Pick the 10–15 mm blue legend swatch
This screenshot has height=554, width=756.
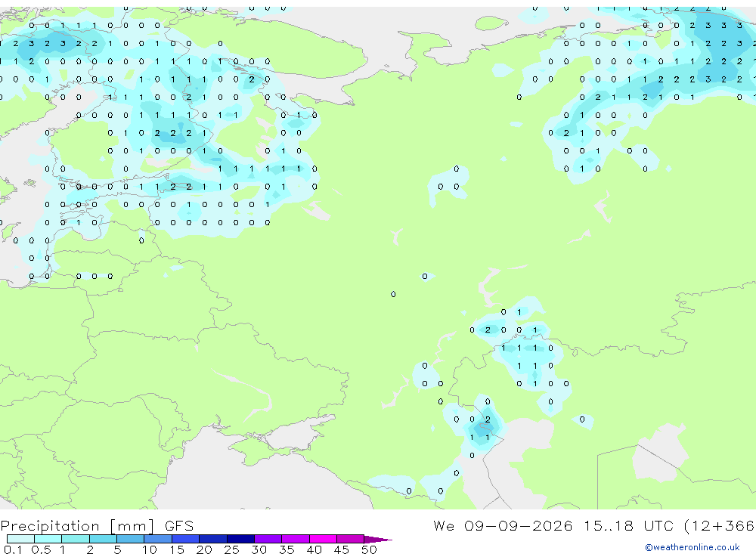tap(158, 539)
